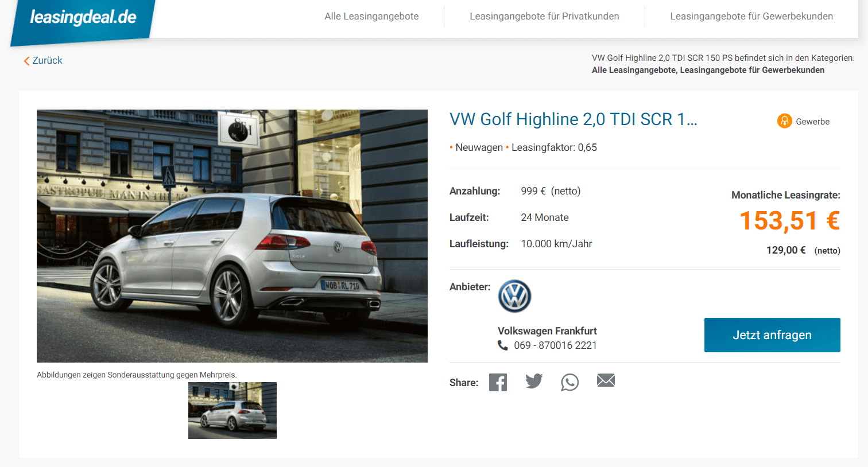Open Leasingangebote für Gewerbekunden menu
This screenshot has height=467, width=868.
point(751,16)
